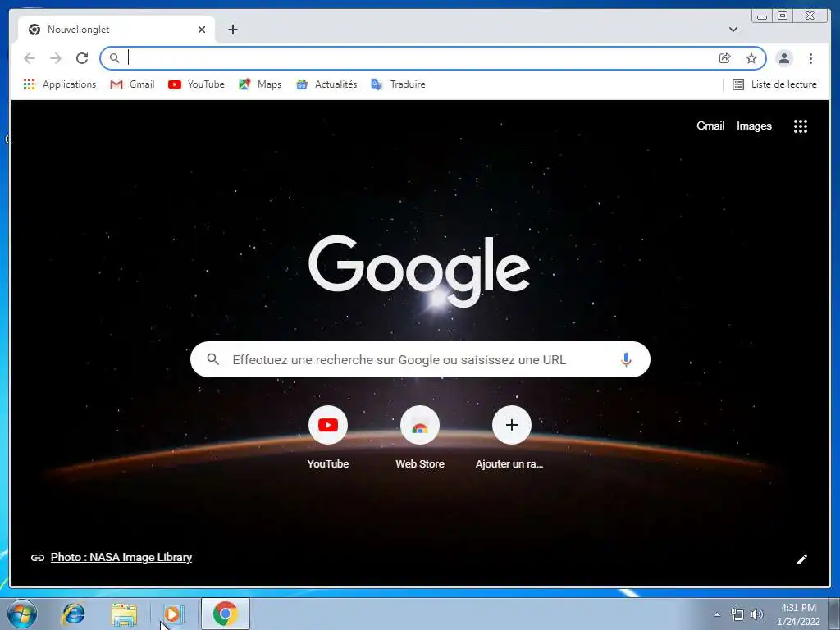Launch Windows Media Player from taskbar
Image resolution: width=840 pixels, height=630 pixels.
tap(172, 614)
